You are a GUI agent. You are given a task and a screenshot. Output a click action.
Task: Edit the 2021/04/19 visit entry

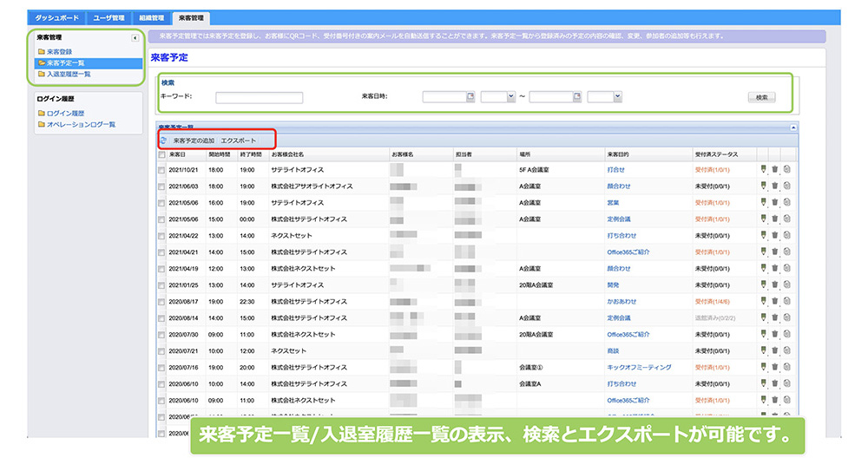[763, 268]
